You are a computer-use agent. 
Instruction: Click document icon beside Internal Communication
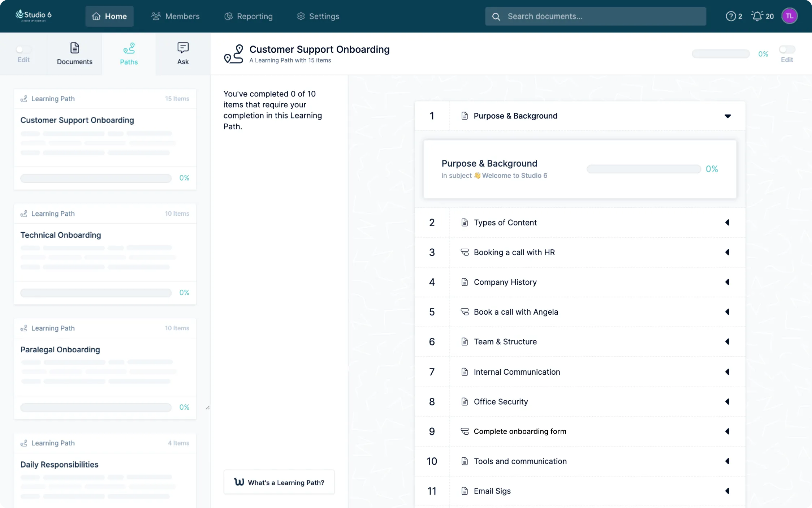coord(465,372)
